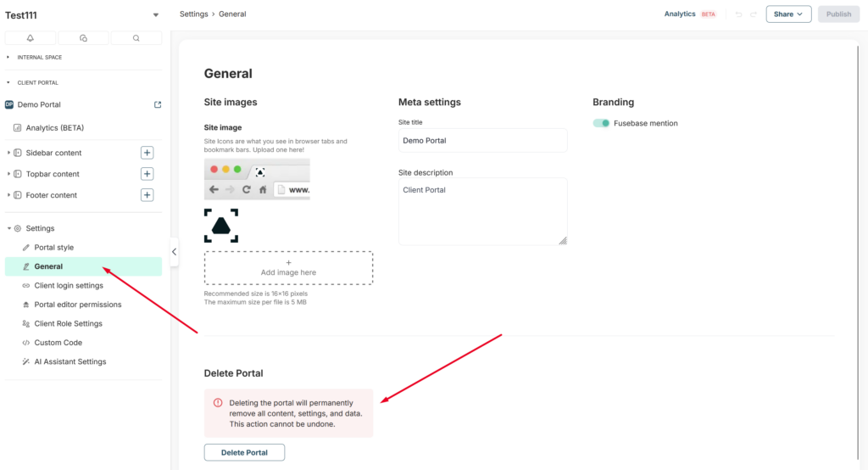Image resolution: width=868 pixels, height=470 pixels.
Task: Click the Settings gear icon
Action: click(x=18, y=228)
